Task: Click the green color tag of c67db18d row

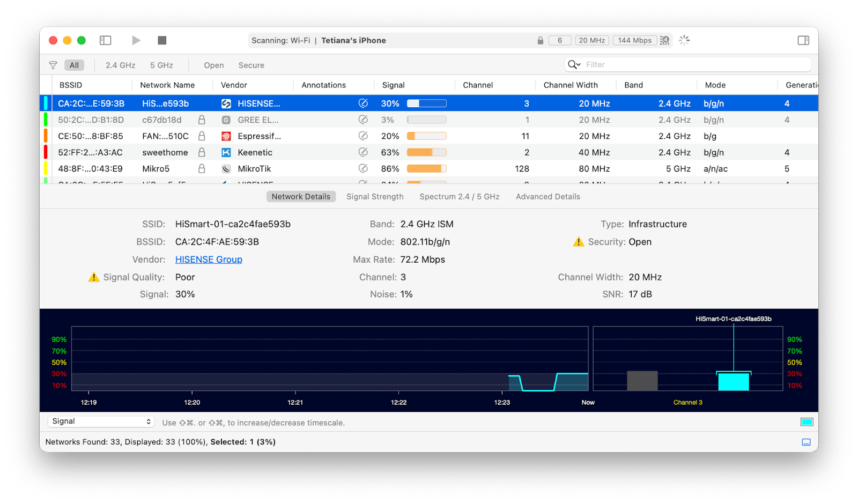Action: pyautogui.click(x=46, y=120)
